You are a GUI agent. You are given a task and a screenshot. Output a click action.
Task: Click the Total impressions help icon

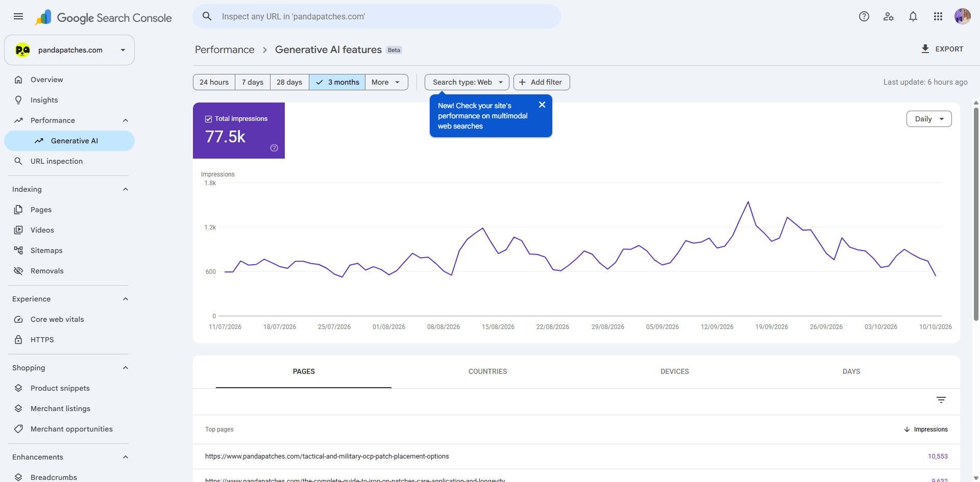tap(274, 148)
